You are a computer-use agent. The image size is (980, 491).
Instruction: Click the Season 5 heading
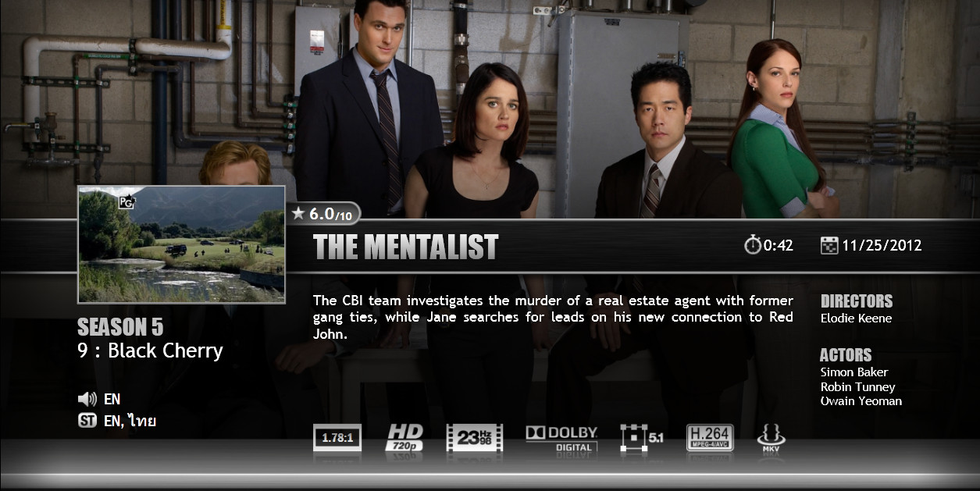tap(120, 326)
